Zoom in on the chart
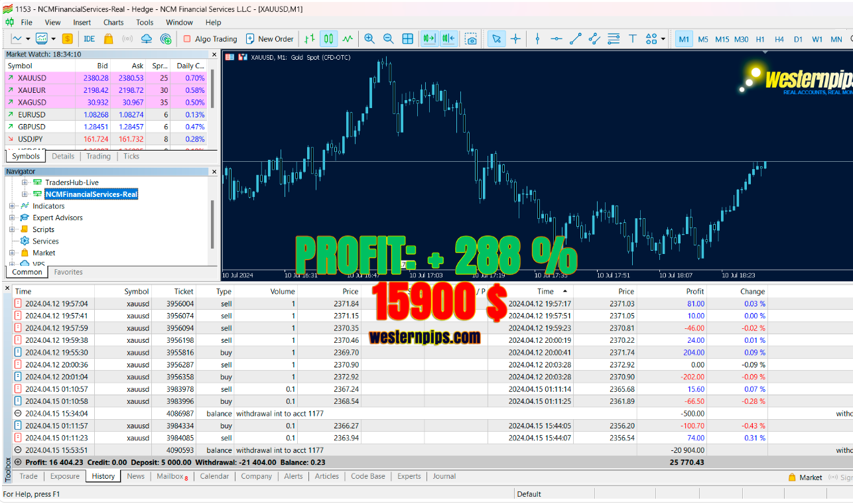The width and height of the screenshot is (853, 504). [369, 39]
